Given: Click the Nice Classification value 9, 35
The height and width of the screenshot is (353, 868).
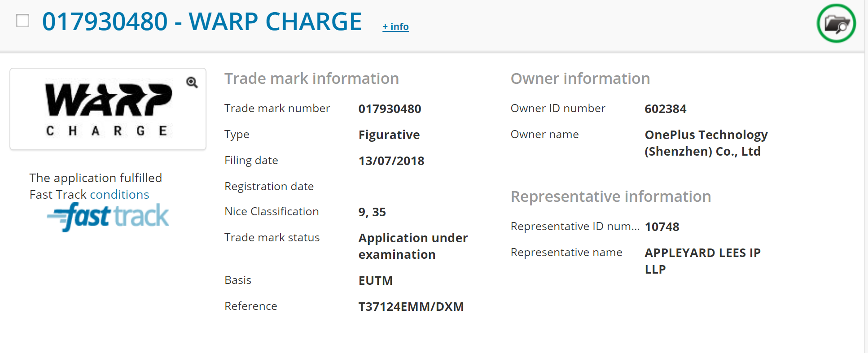Looking at the screenshot, I should (x=372, y=212).
